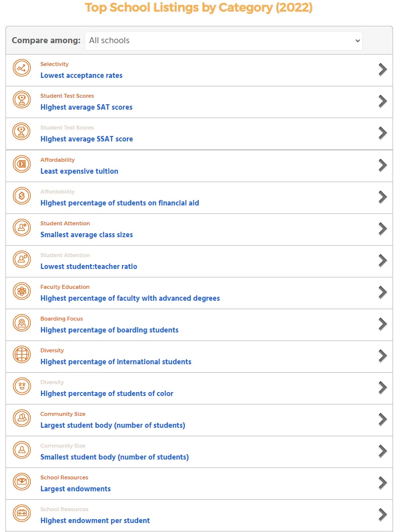Click the chevron for Highest average SAT scores
The height and width of the screenshot is (532, 399).
[x=382, y=101]
